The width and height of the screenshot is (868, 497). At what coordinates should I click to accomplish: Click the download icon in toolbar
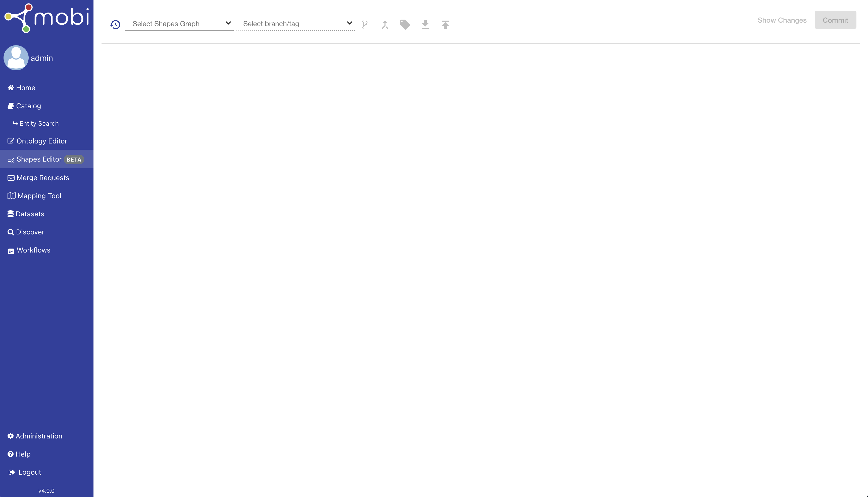point(425,24)
